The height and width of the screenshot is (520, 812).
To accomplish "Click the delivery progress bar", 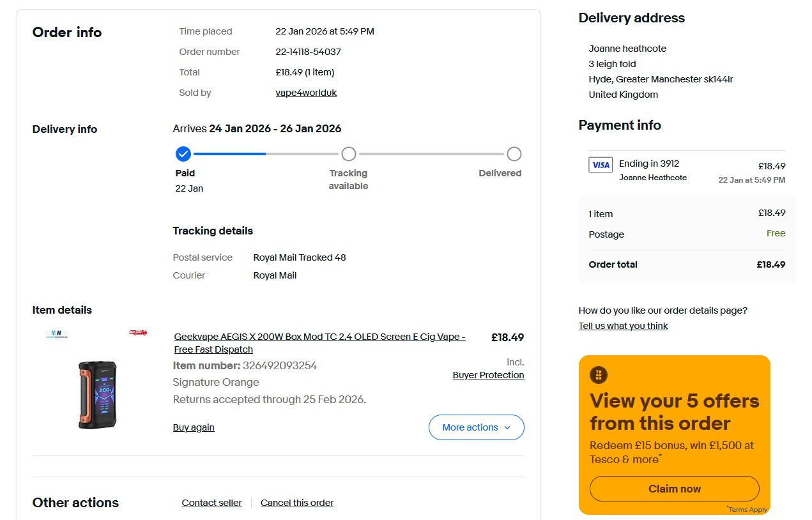I will 348,154.
